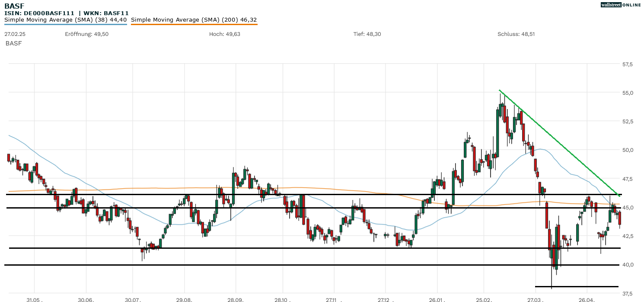Click the 50,0 price axis label
The height and width of the screenshot is (302, 644).
pos(627,150)
